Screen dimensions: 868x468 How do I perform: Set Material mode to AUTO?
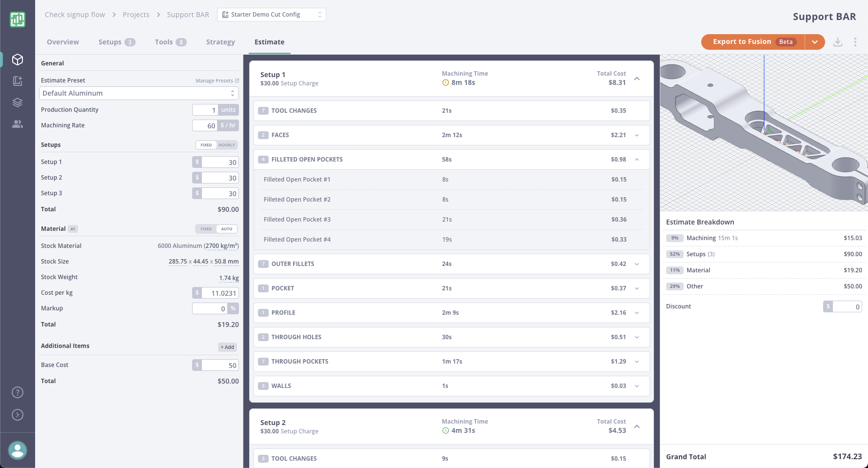point(226,228)
